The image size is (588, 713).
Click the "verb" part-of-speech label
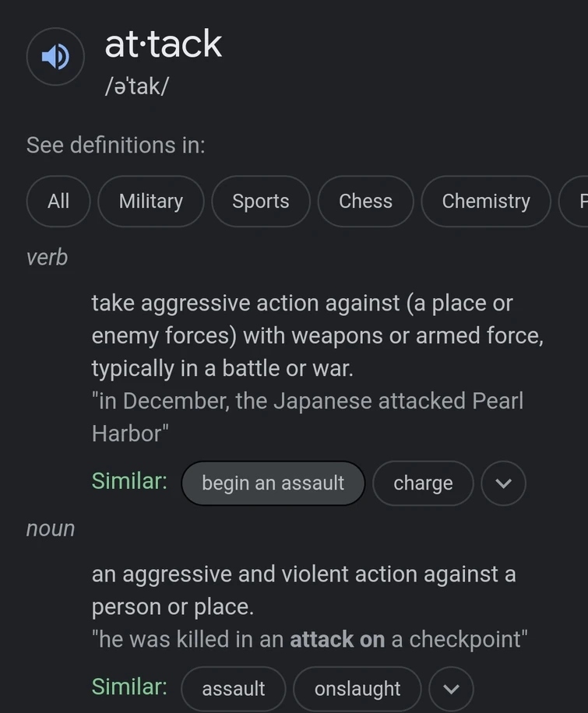click(x=47, y=257)
